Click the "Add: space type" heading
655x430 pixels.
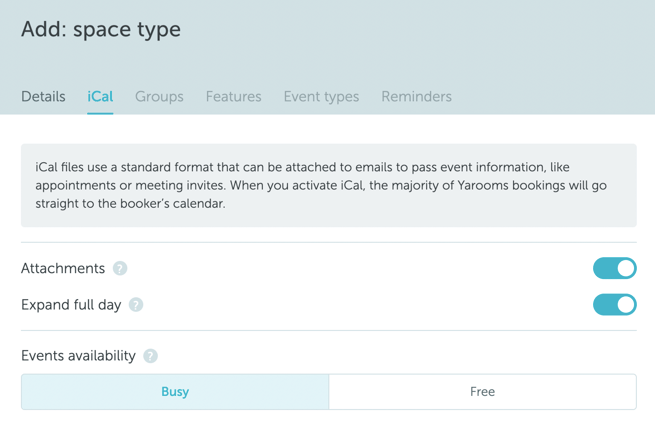click(101, 29)
